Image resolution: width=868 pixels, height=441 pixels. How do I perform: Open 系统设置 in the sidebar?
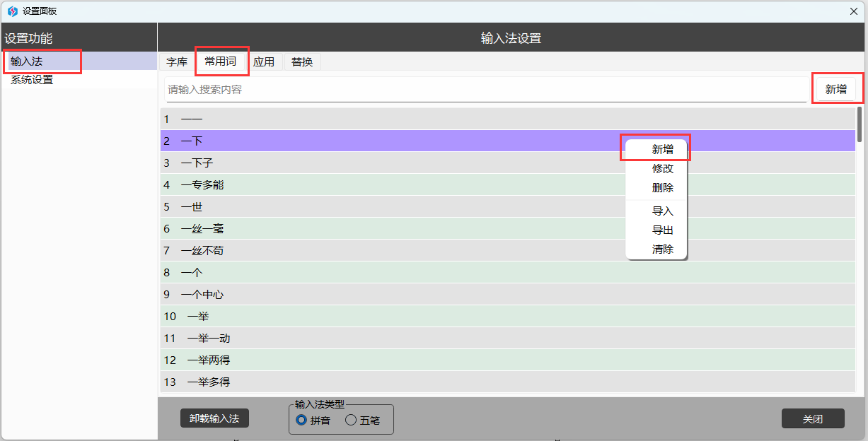[32, 80]
